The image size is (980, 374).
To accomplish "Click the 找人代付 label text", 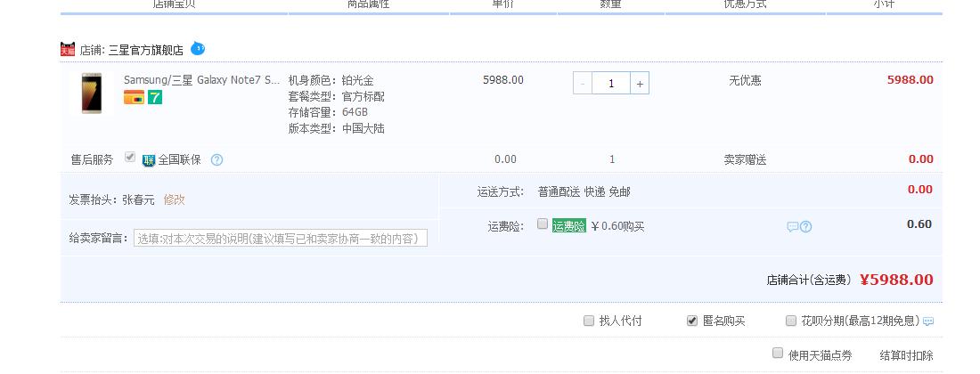I will coord(621,321).
